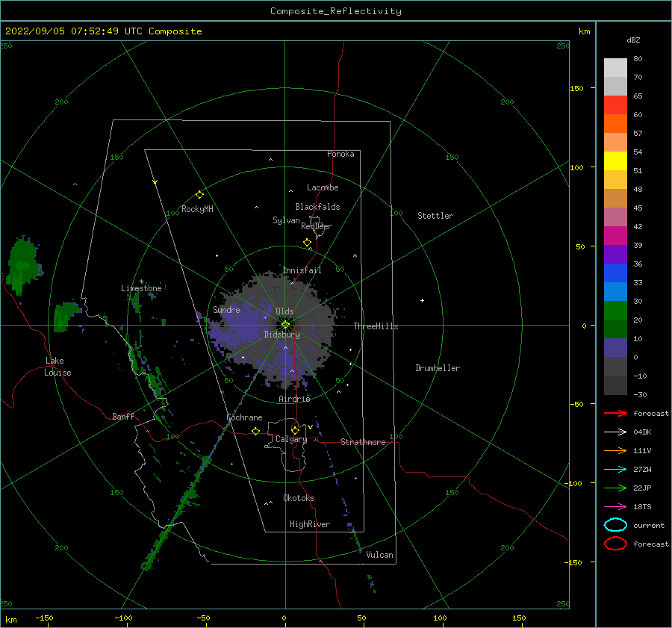Viewport: 672px width, 628px height.
Task: Click the yellow diamond marker below Cochrane
Action: [256, 432]
